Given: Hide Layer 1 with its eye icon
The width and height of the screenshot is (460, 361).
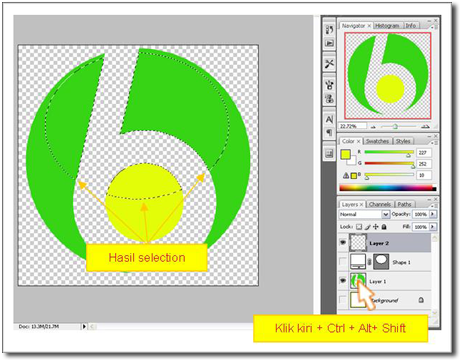Looking at the screenshot, I should 343,281.
